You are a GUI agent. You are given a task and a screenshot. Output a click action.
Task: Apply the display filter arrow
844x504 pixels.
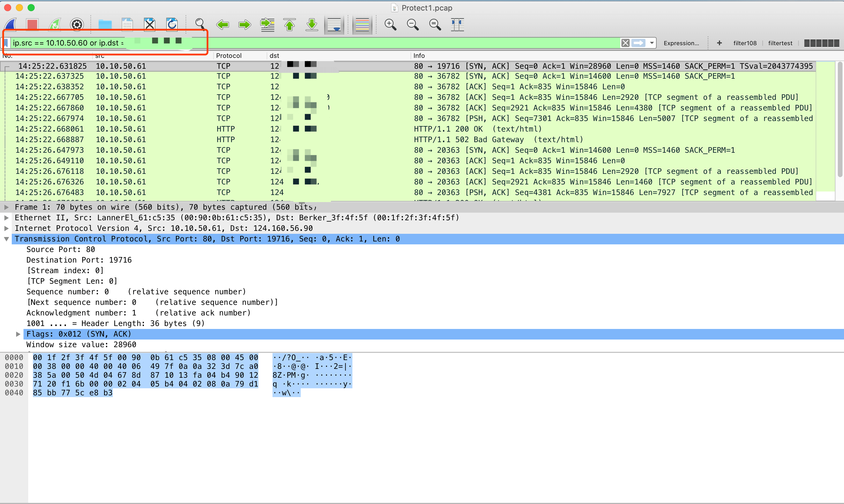(639, 43)
